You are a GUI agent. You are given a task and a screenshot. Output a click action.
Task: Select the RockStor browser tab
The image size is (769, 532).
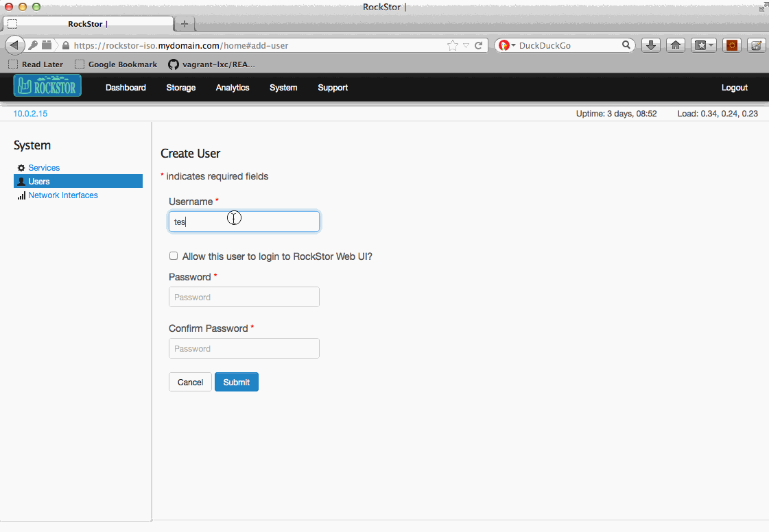tap(88, 23)
